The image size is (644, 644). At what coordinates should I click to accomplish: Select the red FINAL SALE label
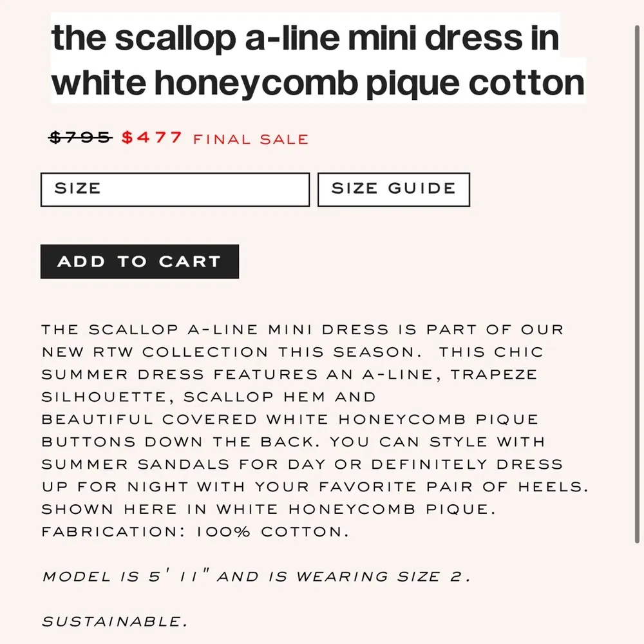click(249, 139)
